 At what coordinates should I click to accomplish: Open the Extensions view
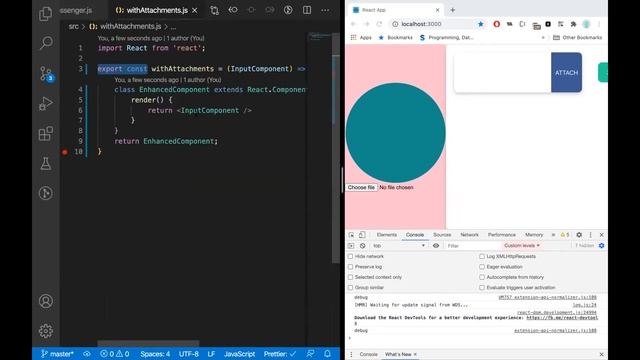click(x=46, y=133)
